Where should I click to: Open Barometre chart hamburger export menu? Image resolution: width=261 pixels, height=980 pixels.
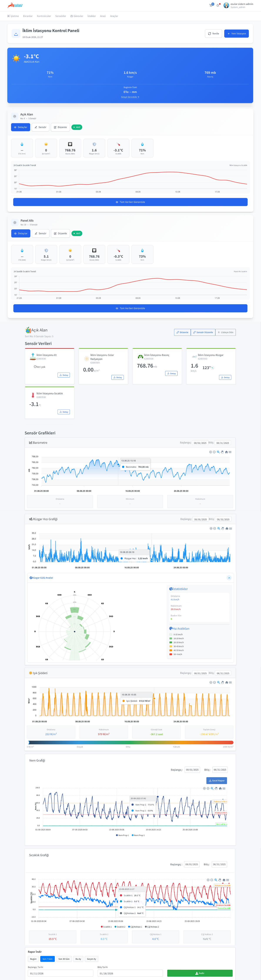pyautogui.click(x=230, y=452)
